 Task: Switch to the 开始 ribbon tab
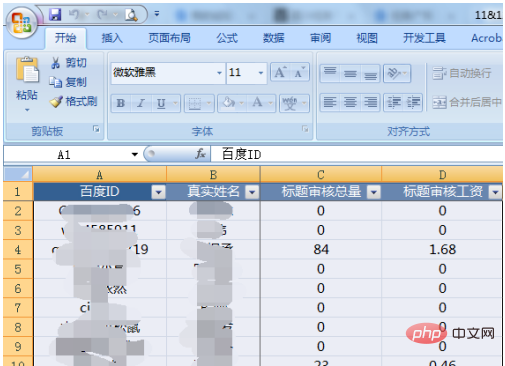65,38
